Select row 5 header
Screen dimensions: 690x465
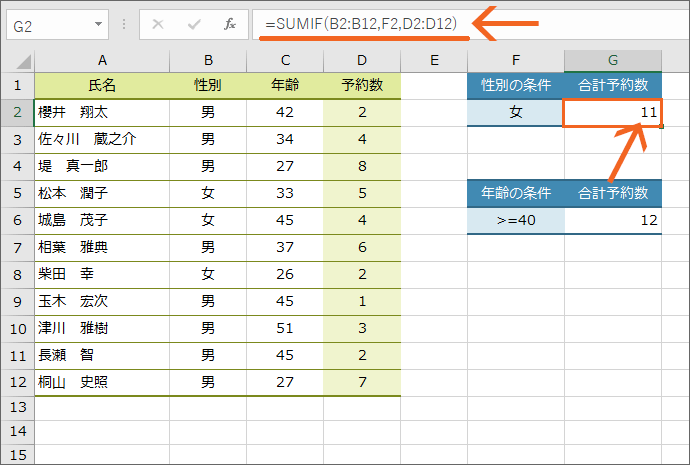coord(18,194)
